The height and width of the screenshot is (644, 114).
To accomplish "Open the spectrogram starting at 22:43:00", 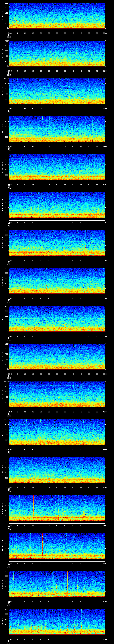I will coord(57,546).
